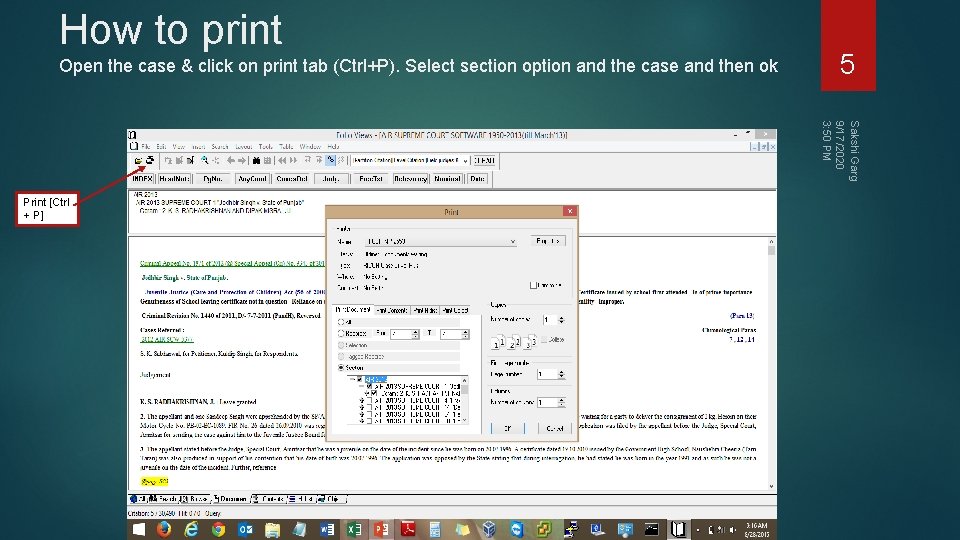The height and width of the screenshot is (540, 960).
Task: Select the Section radio button
Action: click(341, 368)
